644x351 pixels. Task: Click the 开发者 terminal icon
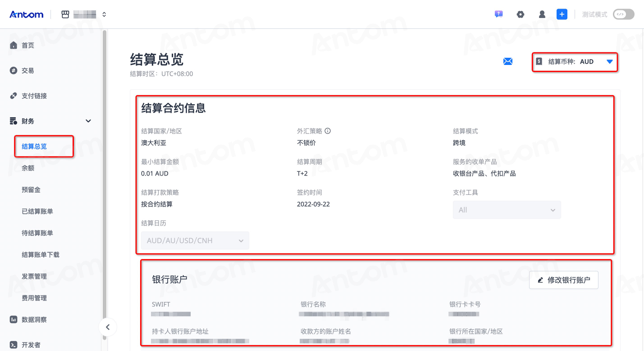14,345
